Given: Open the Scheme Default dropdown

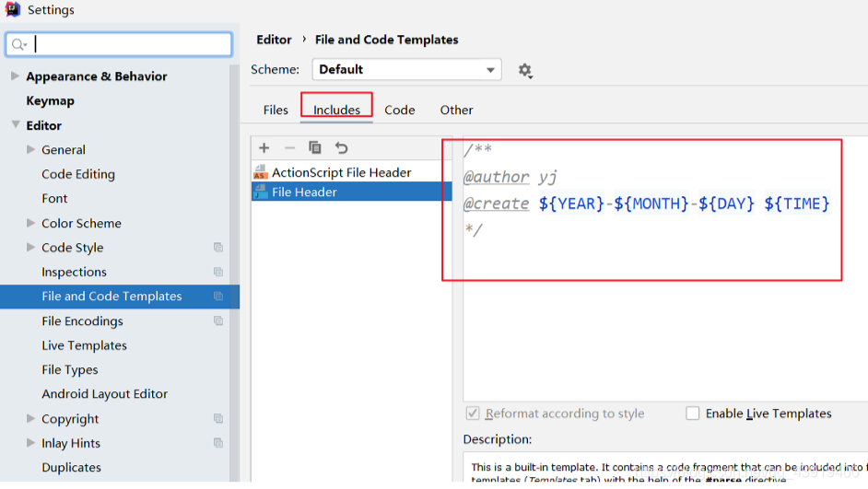Looking at the screenshot, I should pyautogui.click(x=407, y=70).
